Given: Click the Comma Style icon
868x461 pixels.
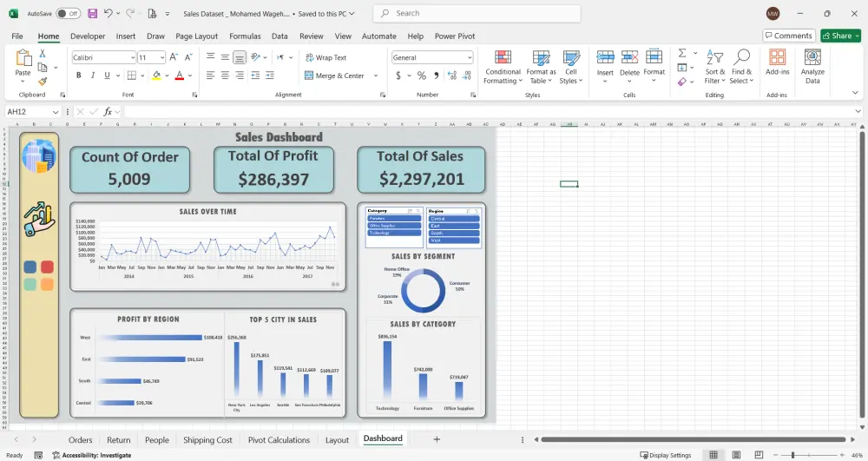Looking at the screenshot, I should pos(437,76).
